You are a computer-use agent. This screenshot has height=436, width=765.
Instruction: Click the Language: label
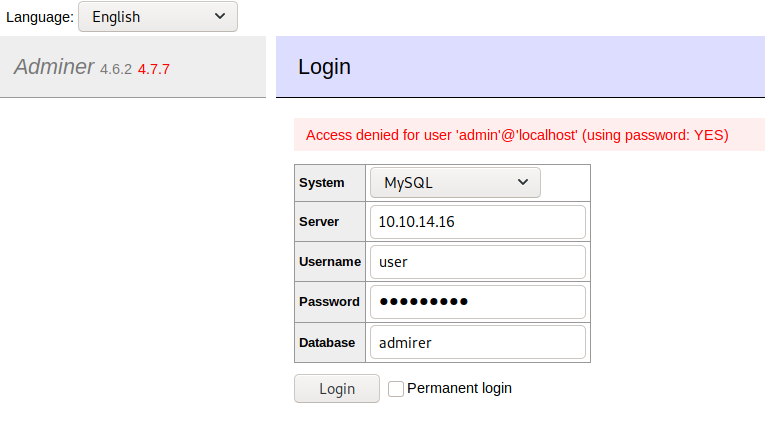point(40,17)
